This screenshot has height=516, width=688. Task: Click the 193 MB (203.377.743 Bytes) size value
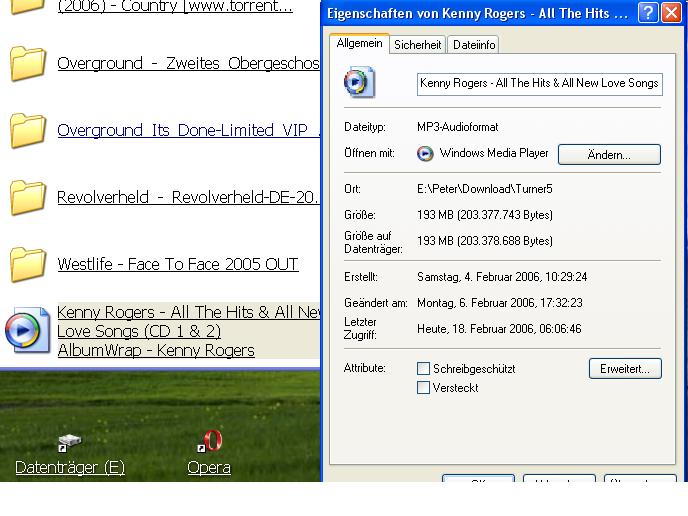tap(485, 215)
